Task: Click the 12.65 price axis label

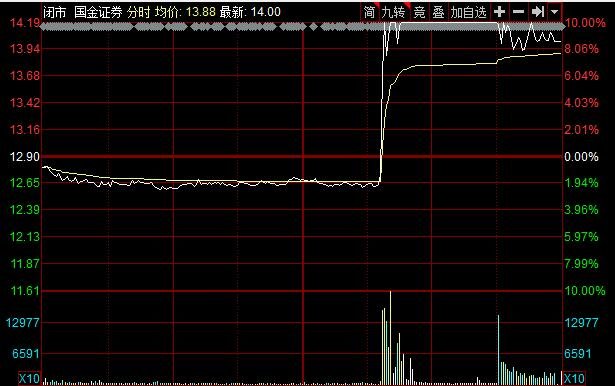Action: [x=25, y=183]
